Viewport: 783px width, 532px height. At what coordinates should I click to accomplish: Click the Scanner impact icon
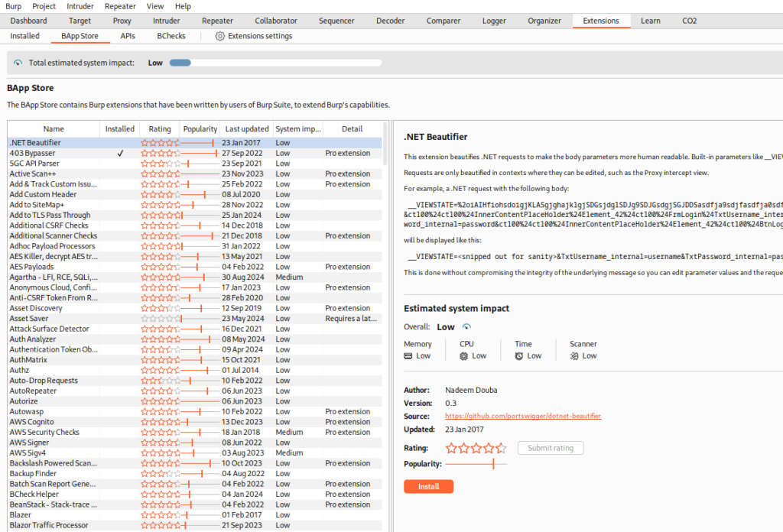(574, 356)
